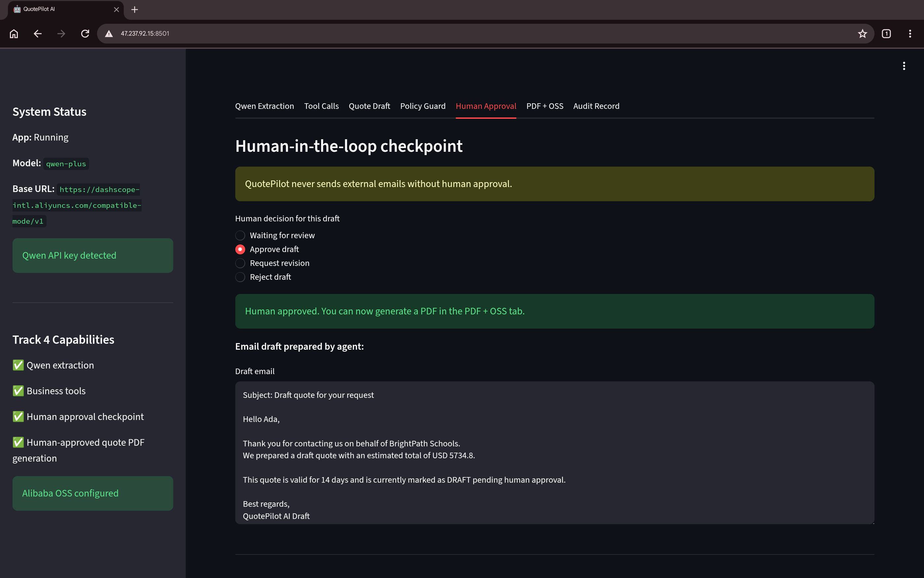Switch to the PDF + OSS tab
Screen dimensions: 924x578
pyautogui.click(x=544, y=106)
